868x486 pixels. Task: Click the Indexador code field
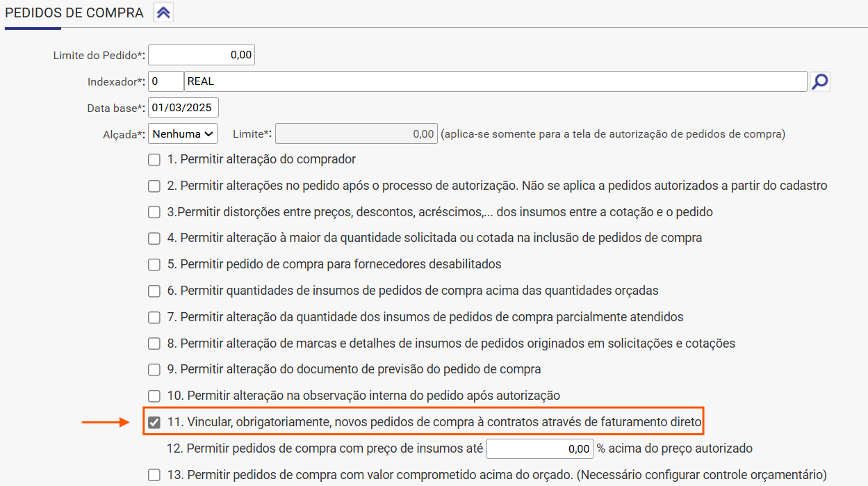tap(165, 81)
